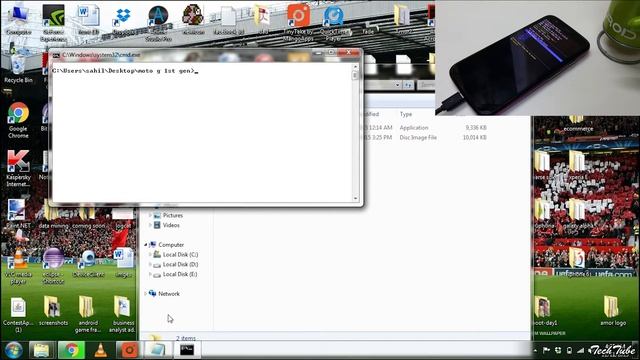Show hidden system tray icons arrow

[535, 350]
